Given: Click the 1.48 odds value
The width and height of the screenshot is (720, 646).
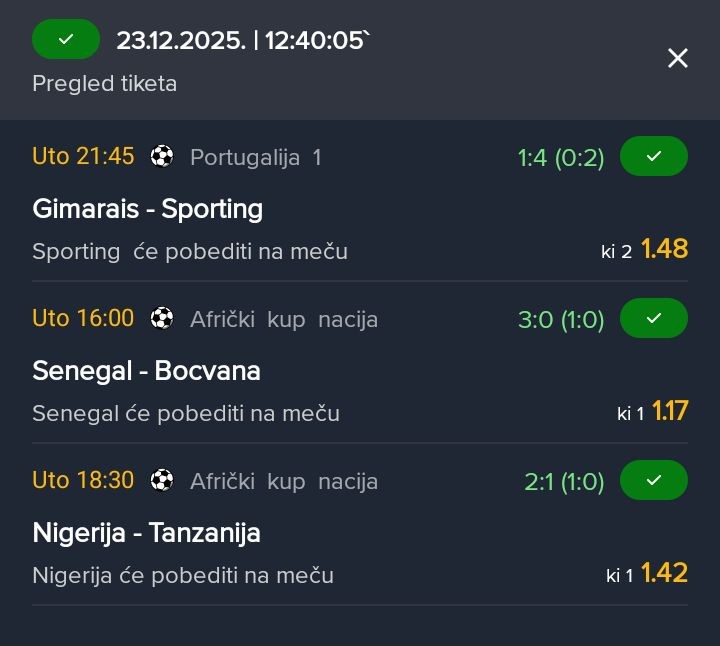Looking at the screenshot, I should click(665, 249).
